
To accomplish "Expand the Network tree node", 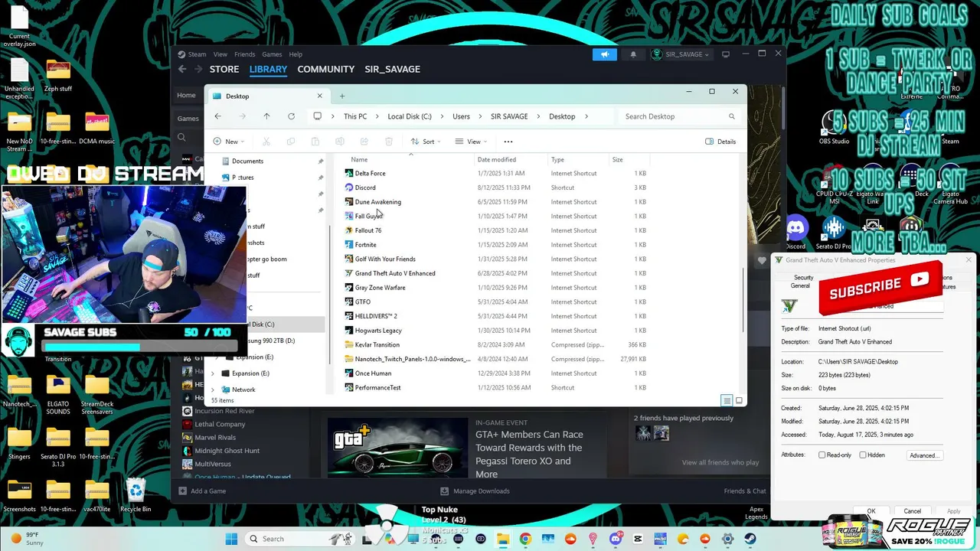I will (x=213, y=390).
